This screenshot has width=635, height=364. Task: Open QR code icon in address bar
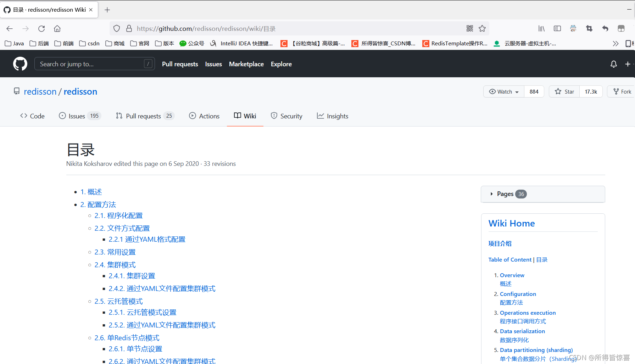[x=470, y=28]
